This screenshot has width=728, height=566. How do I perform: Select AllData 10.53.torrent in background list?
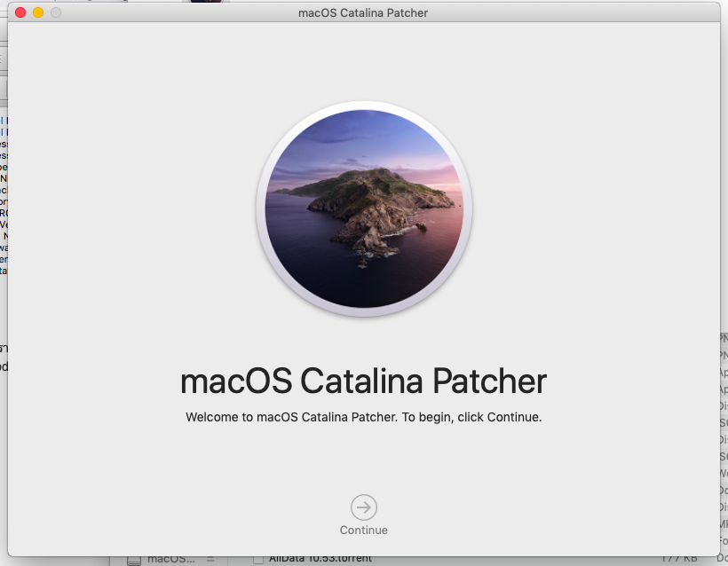pos(320,559)
